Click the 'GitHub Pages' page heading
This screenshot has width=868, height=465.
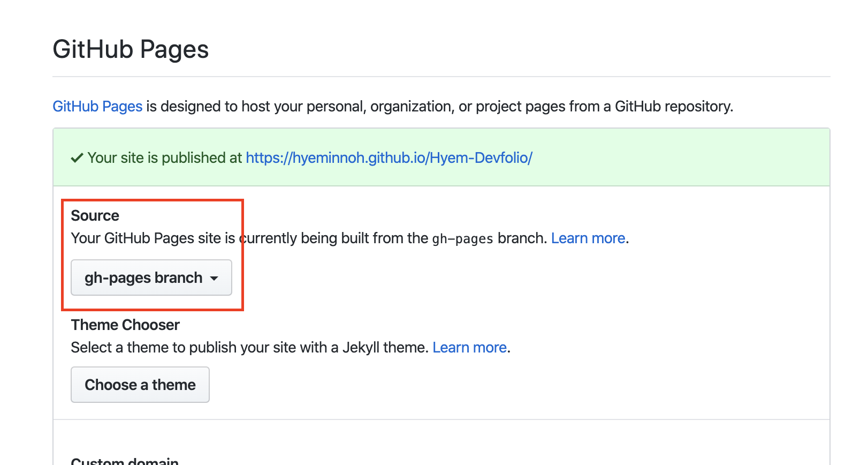coord(131,49)
